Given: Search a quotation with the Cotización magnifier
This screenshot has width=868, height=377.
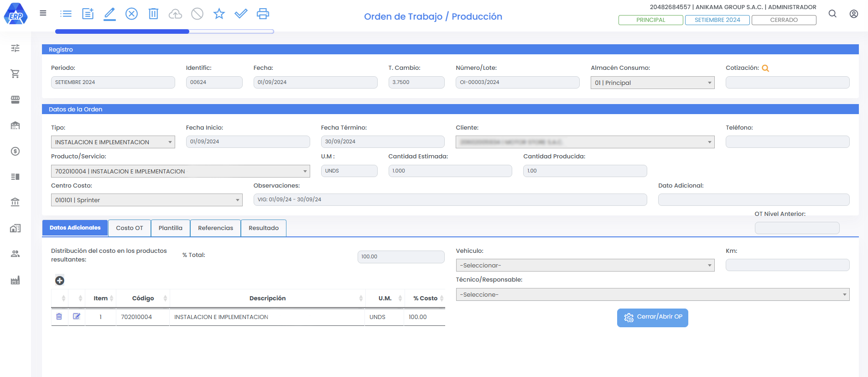Looking at the screenshot, I should point(765,68).
